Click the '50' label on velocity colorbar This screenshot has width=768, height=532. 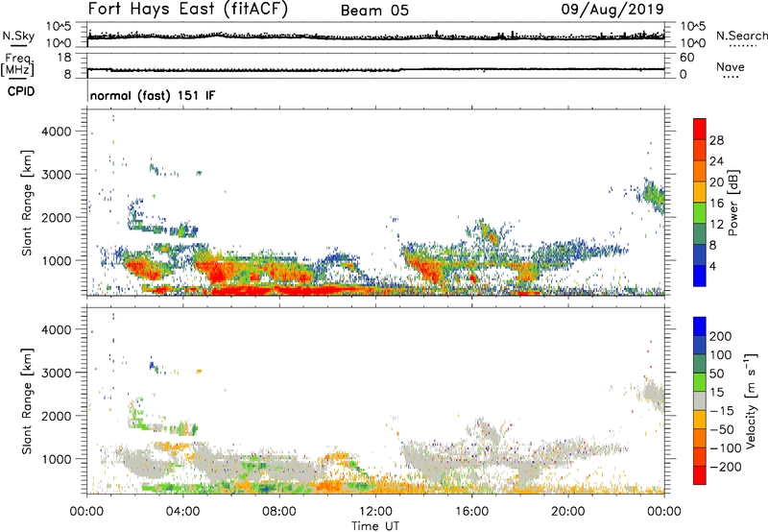716,374
